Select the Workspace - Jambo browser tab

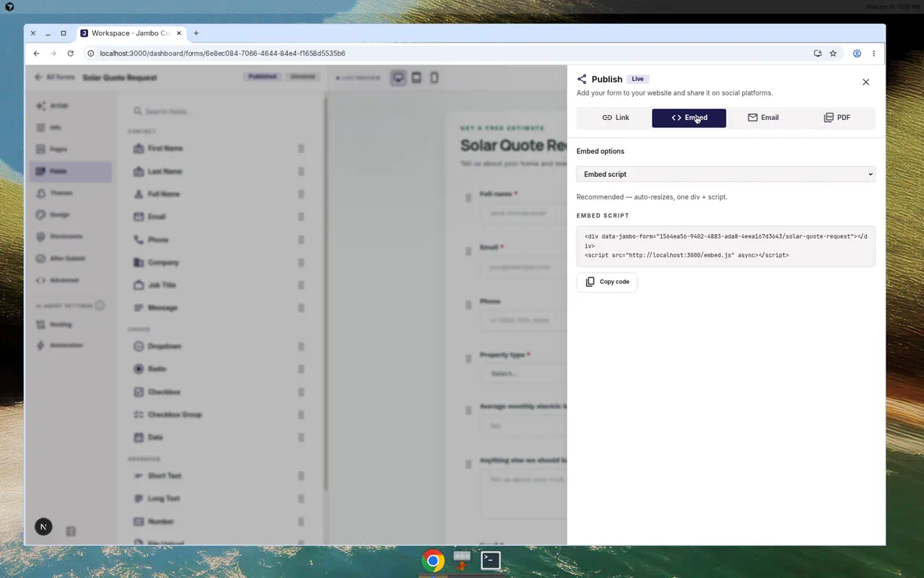(131, 33)
